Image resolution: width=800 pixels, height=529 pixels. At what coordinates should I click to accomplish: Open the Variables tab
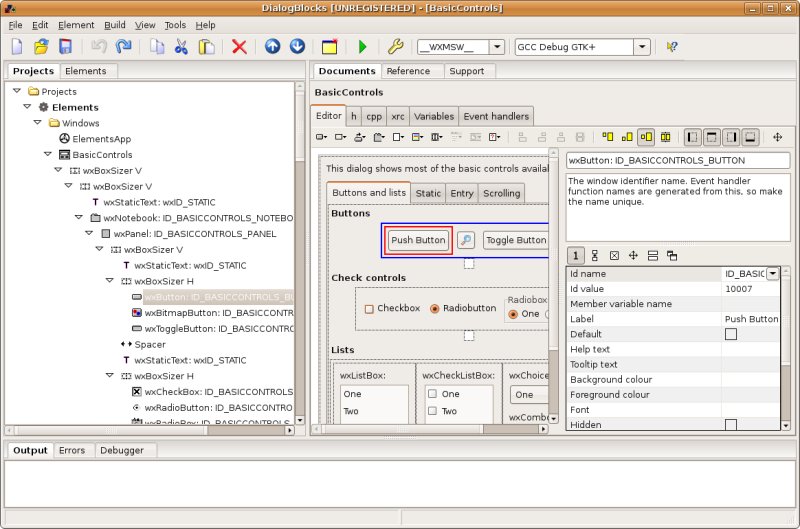pos(434,116)
